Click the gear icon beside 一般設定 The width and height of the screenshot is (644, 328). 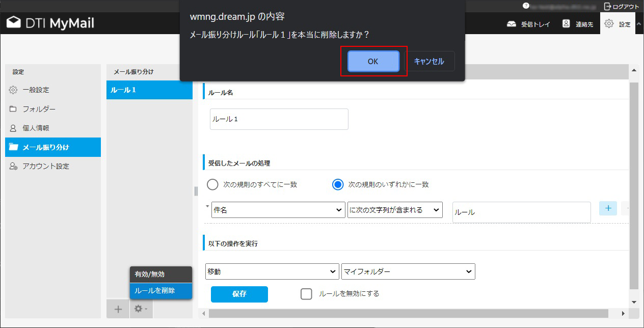13,90
